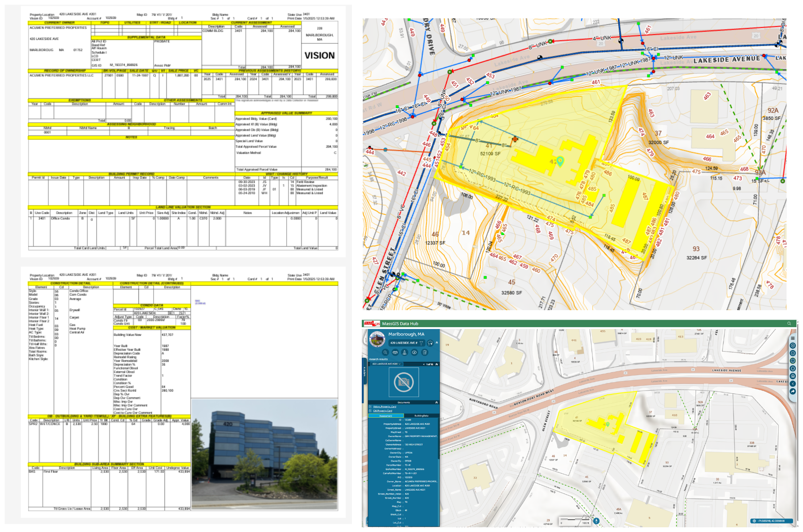Image resolution: width=803 pixels, height=532 pixels.
Task: Click the magnifier search icon in parcel panel
Action: coord(385,352)
